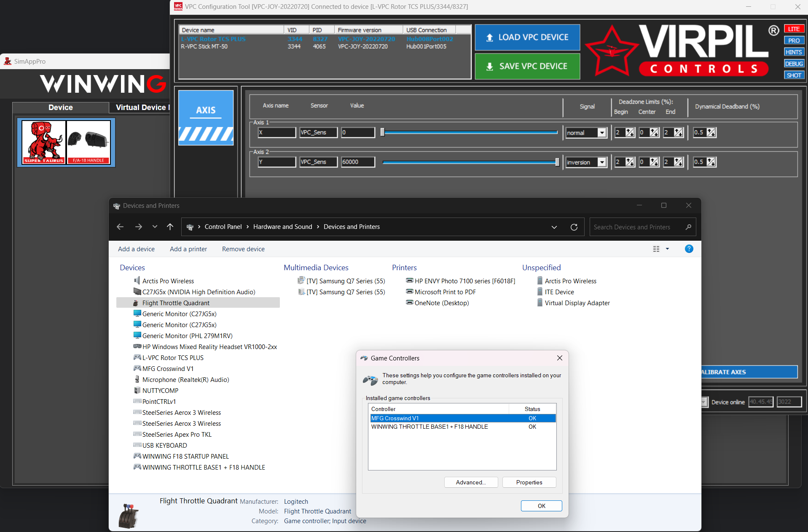Adjust Axis 1 dynamical deadband stepper
Image resolution: width=808 pixels, height=532 pixels.
[711, 132]
